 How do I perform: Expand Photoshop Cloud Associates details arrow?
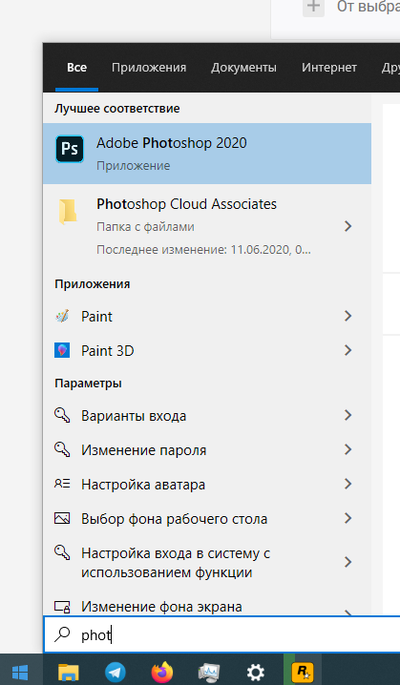pos(348,226)
